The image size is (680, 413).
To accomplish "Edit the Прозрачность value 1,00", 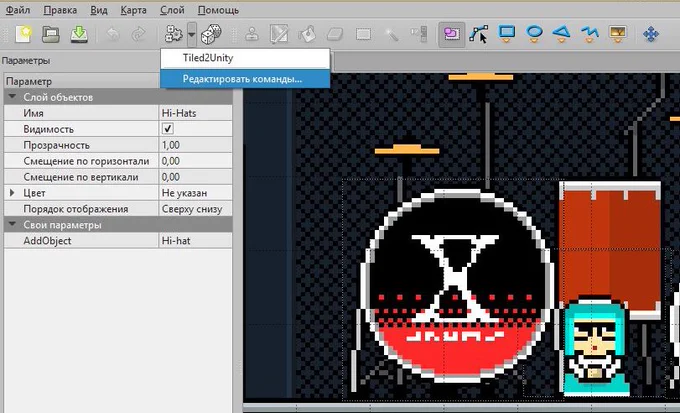I will click(x=196, y=145).
